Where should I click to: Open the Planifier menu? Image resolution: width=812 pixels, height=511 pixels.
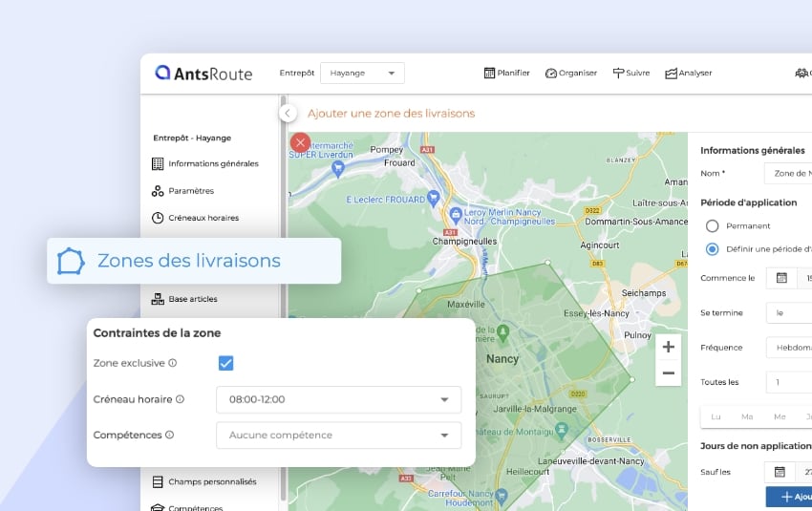point(507,74)
